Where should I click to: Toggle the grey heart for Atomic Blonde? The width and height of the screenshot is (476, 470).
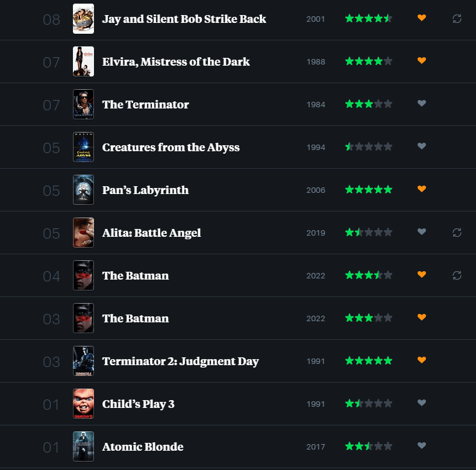pyautogui.click(x=422, y=446)
